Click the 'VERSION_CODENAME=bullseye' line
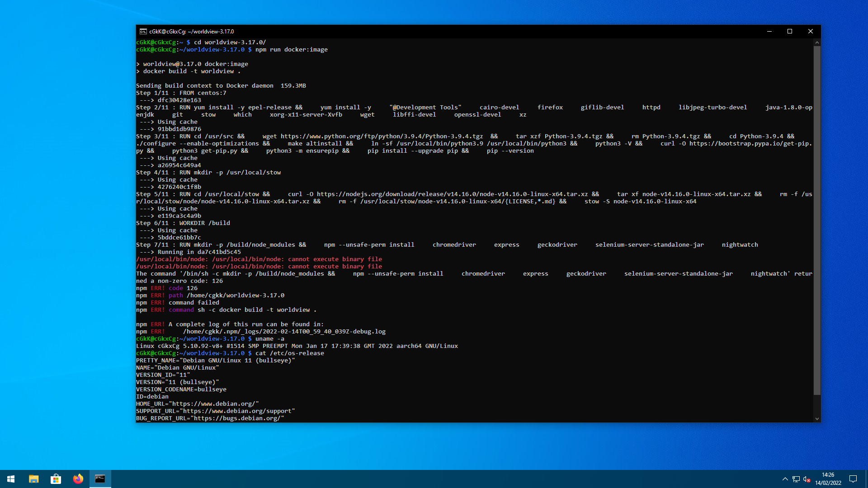This screenshot has height=488, width=868. 181,389
